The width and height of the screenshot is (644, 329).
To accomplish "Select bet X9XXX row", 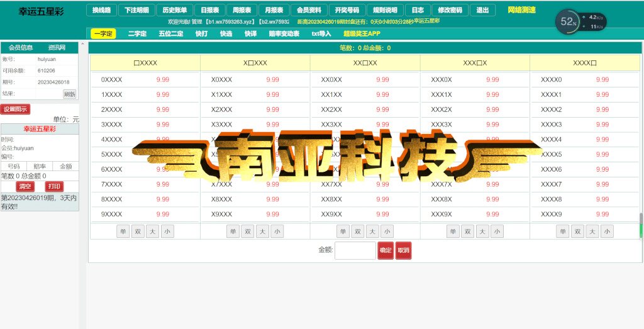I will coord(255,214).
